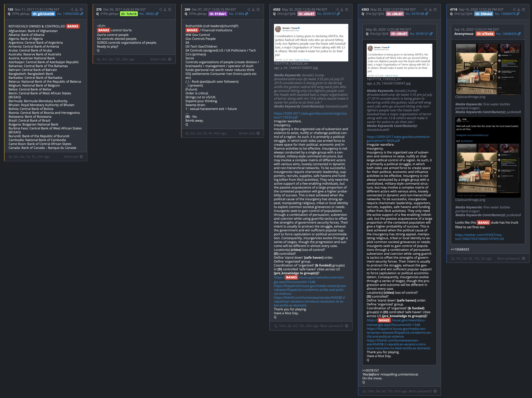Click 'Ready to play?' line in post 275
This screenshot has height=398, width=532.
(107, 47)
